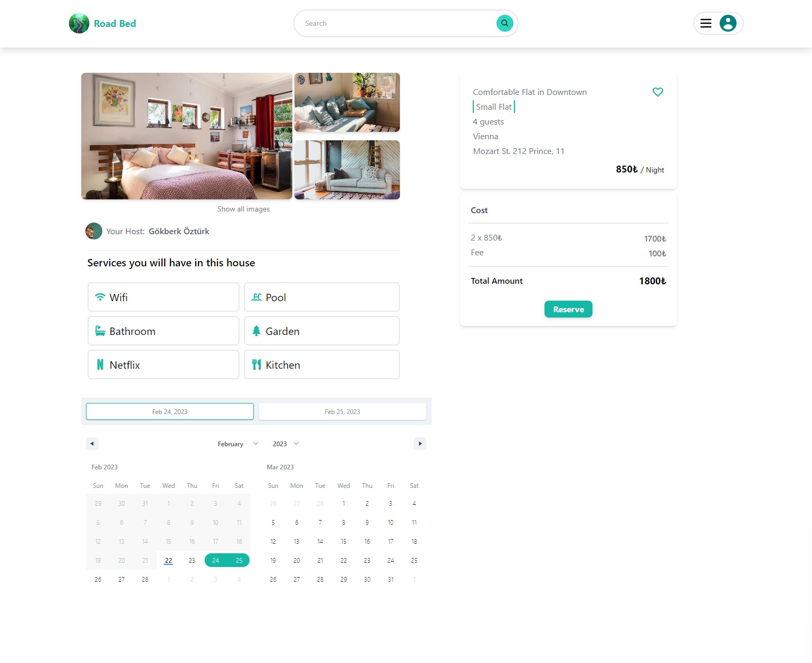This screenshot has height=663, width=812.
Task: Select February 28 in the calendar
Action: pos(145,579)
